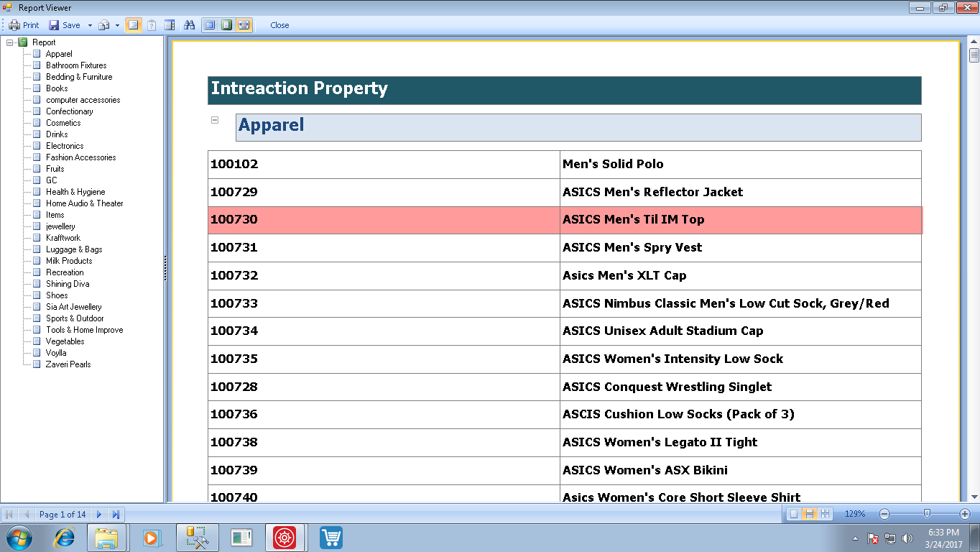Switch to continuous layout icon in status bar
The width and height of the screenshot is (980, 552).
point(809,514)
